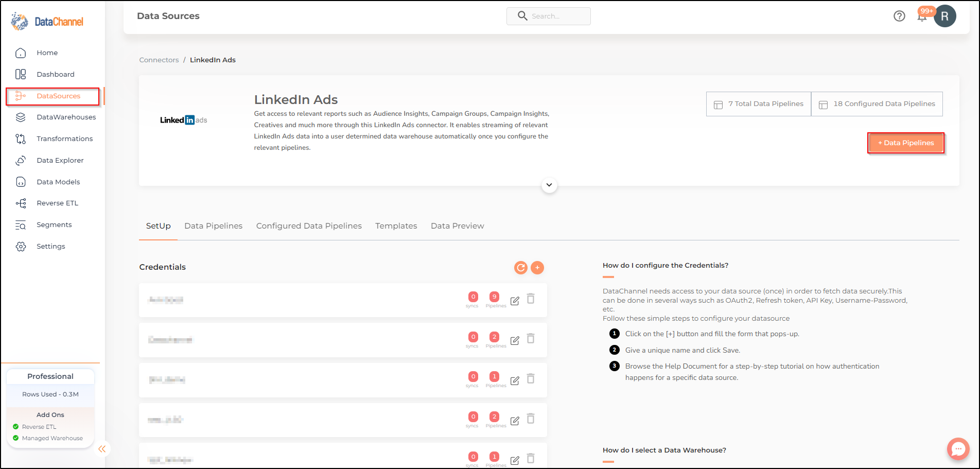This screenshot has height=469, width=980.
Task: Delete the credential with 9 pipelines
Action: point(531,299)
